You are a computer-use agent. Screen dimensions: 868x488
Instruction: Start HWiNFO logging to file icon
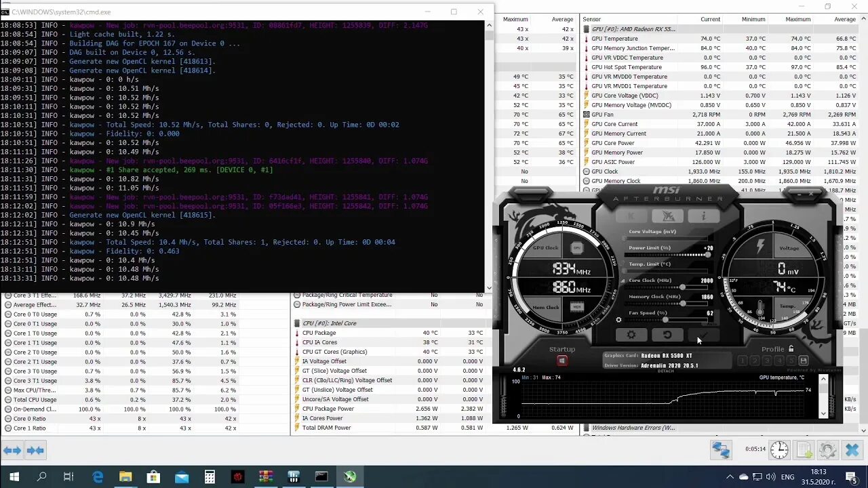pyautogui.click(x=804, y=449)
